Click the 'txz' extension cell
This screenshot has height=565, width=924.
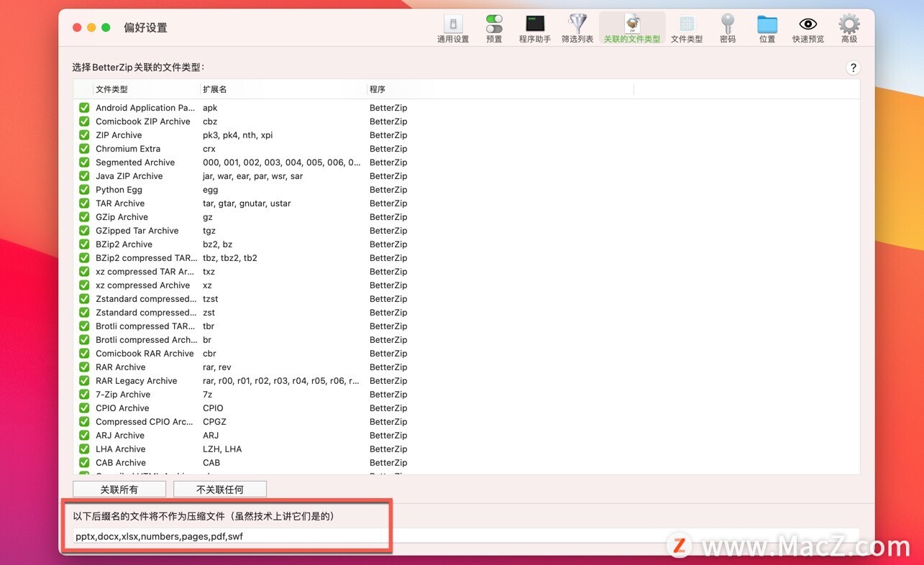coord(209,272)
